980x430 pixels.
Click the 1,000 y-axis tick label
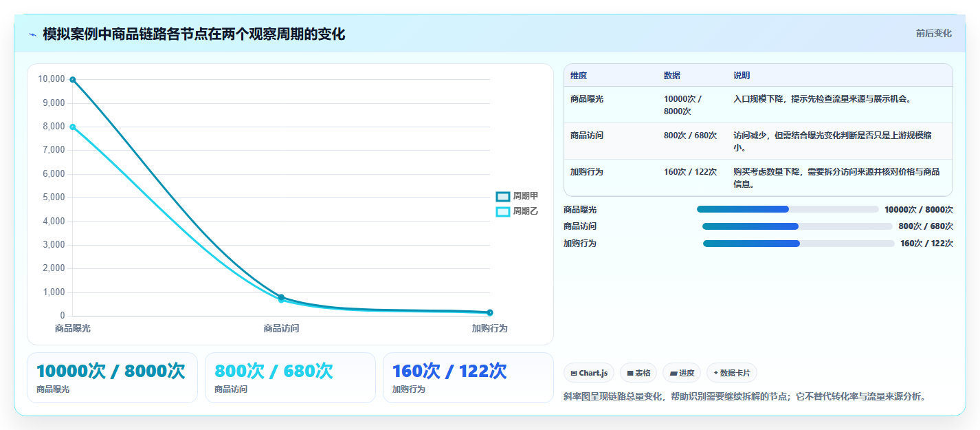coord(54,292)
